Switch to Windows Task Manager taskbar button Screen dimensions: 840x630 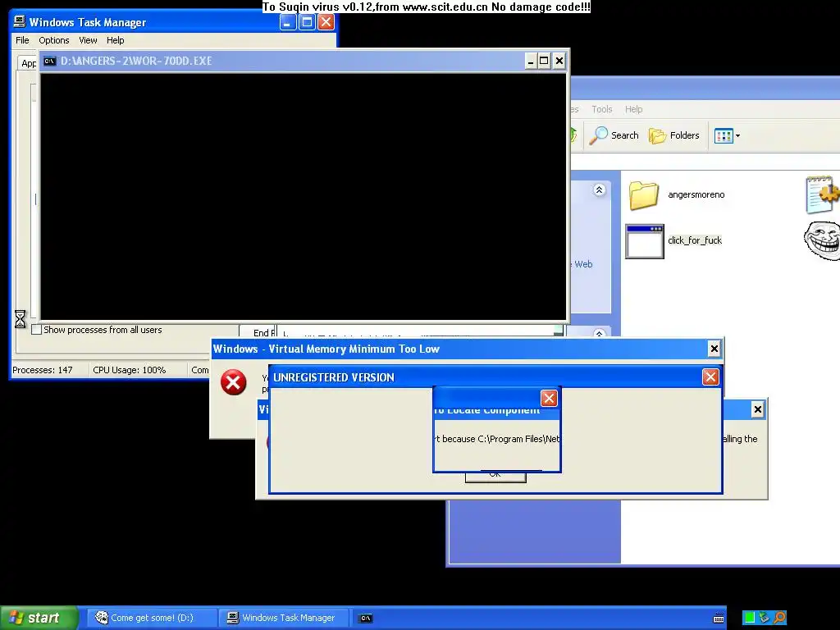click(285, 618)
